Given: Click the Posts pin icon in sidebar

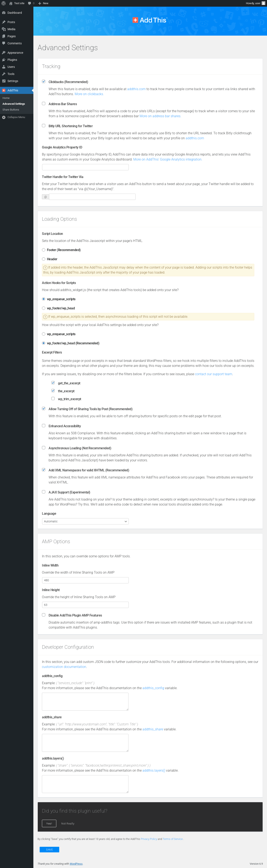Looking at the screenshot, I should pyautogui.click(x=4, y=22).
